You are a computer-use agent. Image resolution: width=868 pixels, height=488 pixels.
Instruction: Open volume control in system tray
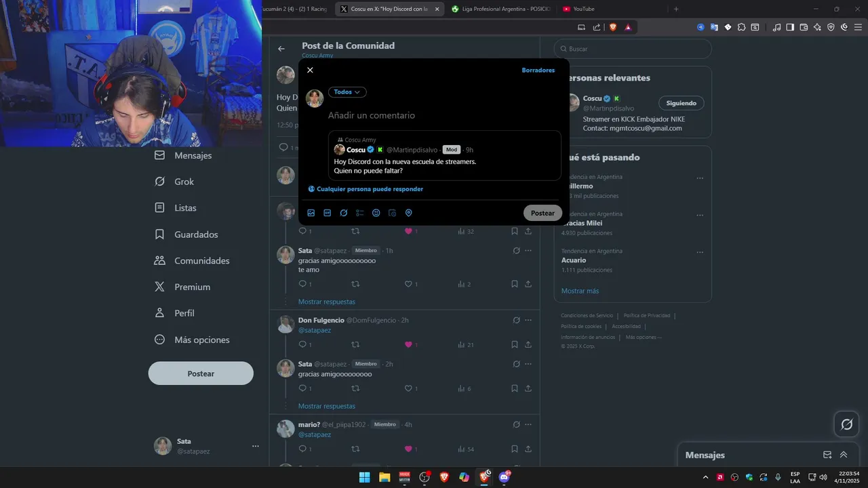pyautogui.click(x=823, y=477)
